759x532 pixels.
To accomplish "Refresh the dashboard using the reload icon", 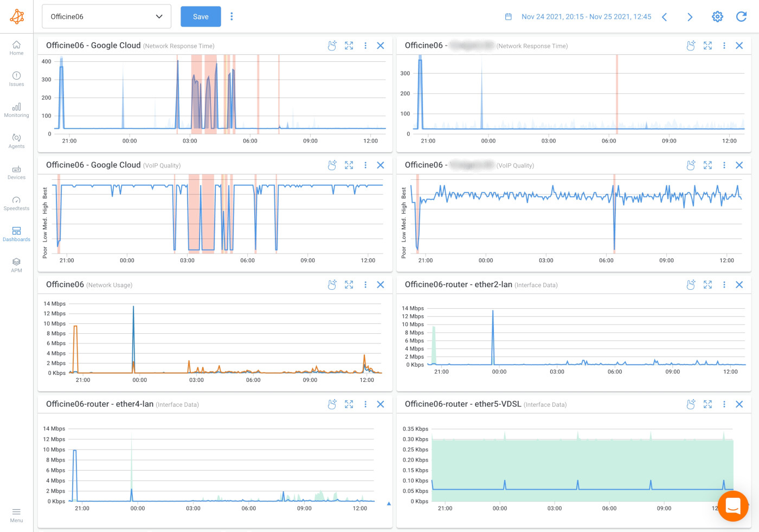I will pyautogui.click(x=741, y=16).
